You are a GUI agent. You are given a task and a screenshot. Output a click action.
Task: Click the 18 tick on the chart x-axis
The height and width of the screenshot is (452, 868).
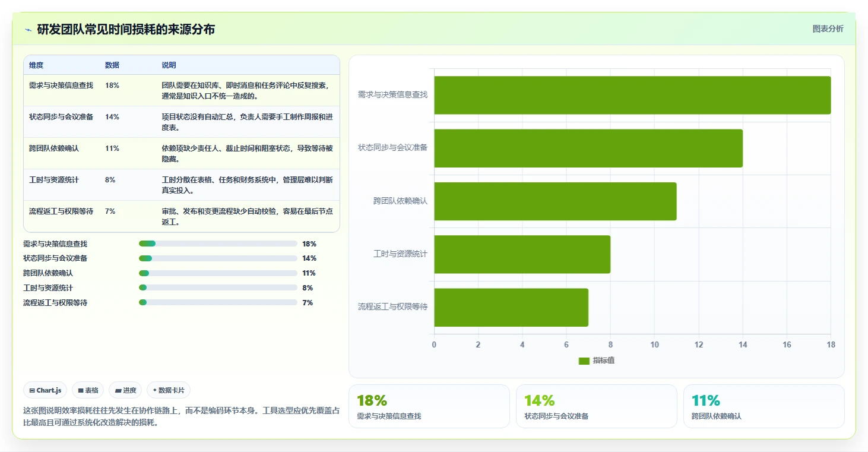[x=831, y=344]
